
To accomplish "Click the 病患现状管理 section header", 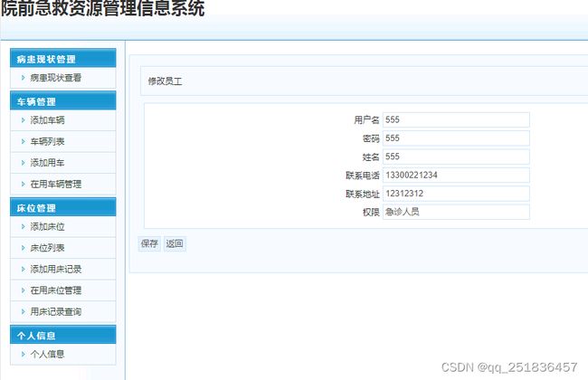I will pos(63,58).
